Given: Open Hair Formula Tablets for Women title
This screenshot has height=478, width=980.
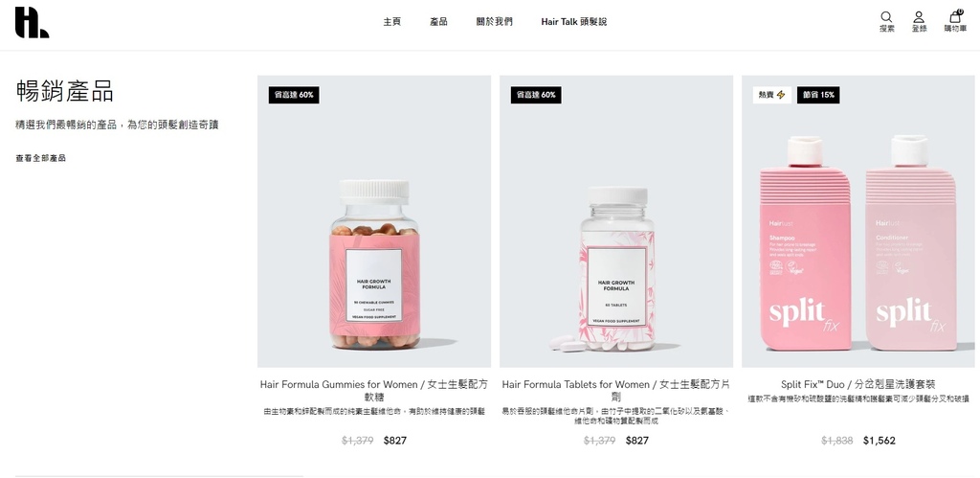Looking at the screenshot, I should (615, 391).
